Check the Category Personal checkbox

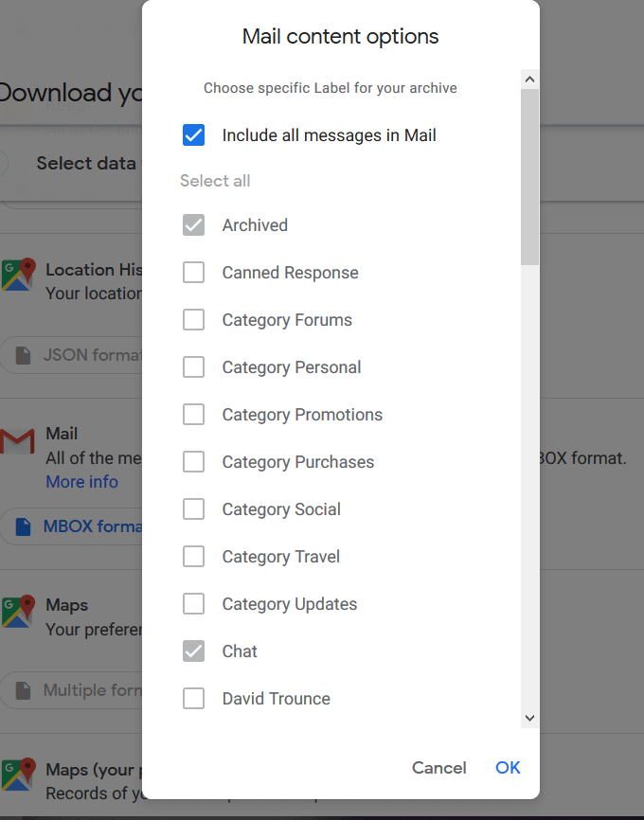click(x=193, y=367)
